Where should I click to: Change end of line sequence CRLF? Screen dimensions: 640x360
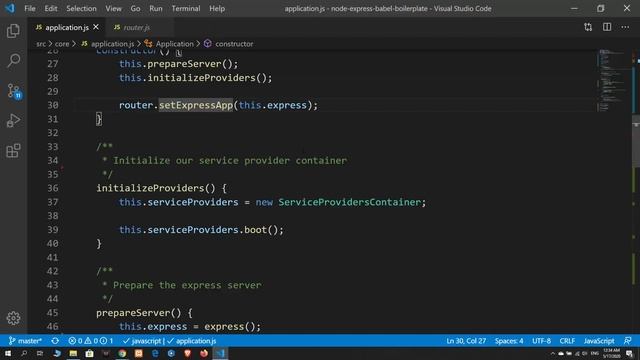[x=567, y=341]
